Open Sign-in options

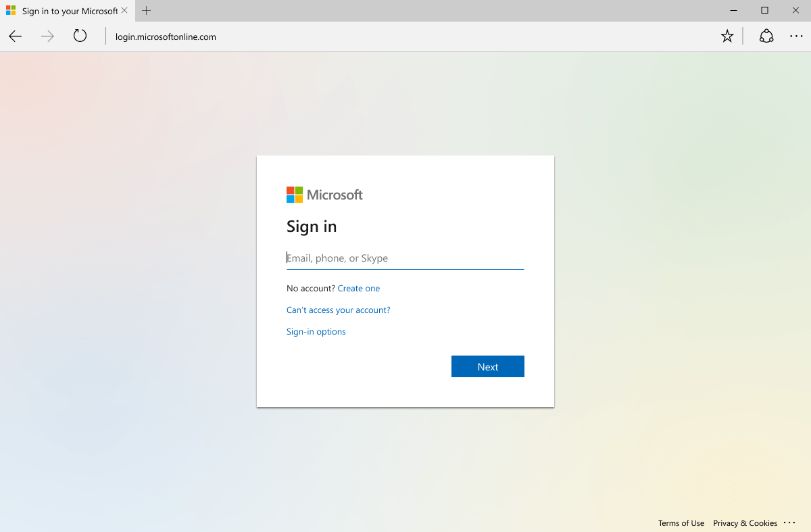coord(316,332)
